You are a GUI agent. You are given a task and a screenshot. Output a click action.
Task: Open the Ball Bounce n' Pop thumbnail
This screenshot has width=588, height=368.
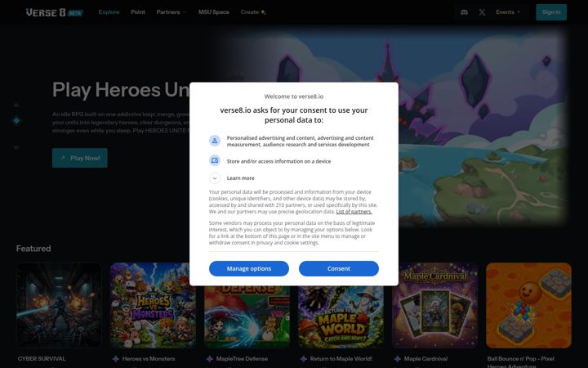(528, 305)
